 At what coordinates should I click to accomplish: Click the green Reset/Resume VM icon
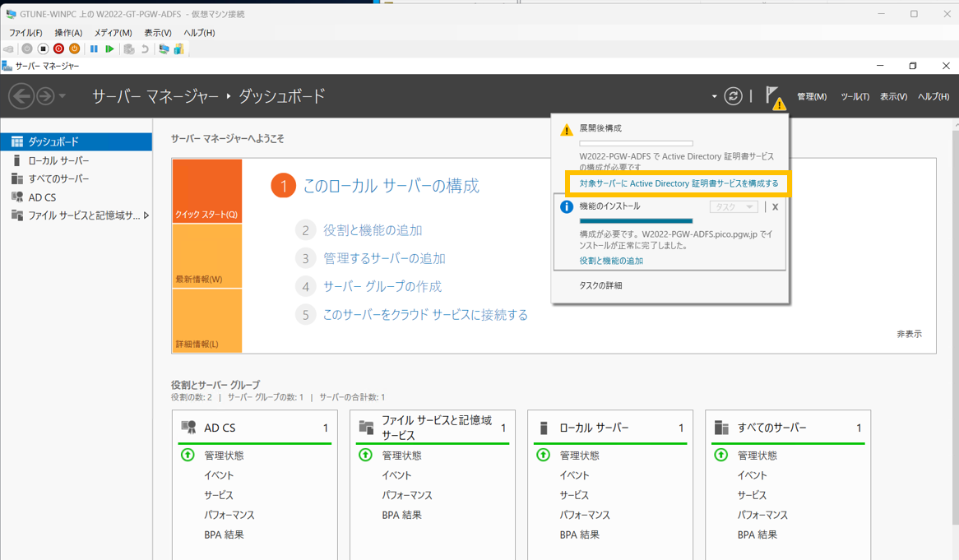coord(109,49)
